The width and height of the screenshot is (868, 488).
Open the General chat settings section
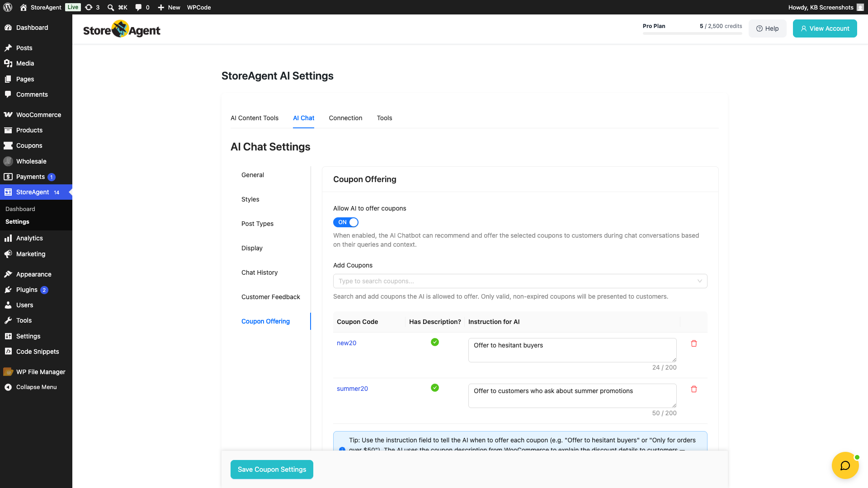253,175
